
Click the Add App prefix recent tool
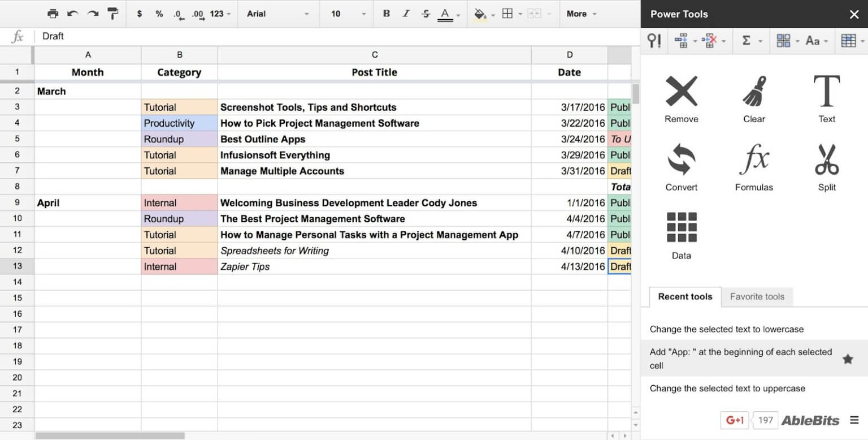tap(740, 359)
